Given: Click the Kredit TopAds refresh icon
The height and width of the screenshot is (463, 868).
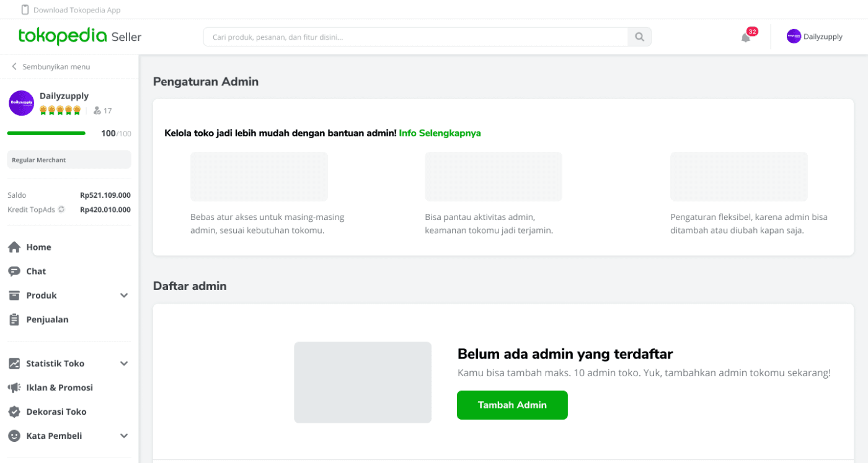Looking at the screenshot, I should tap(61, 209).
